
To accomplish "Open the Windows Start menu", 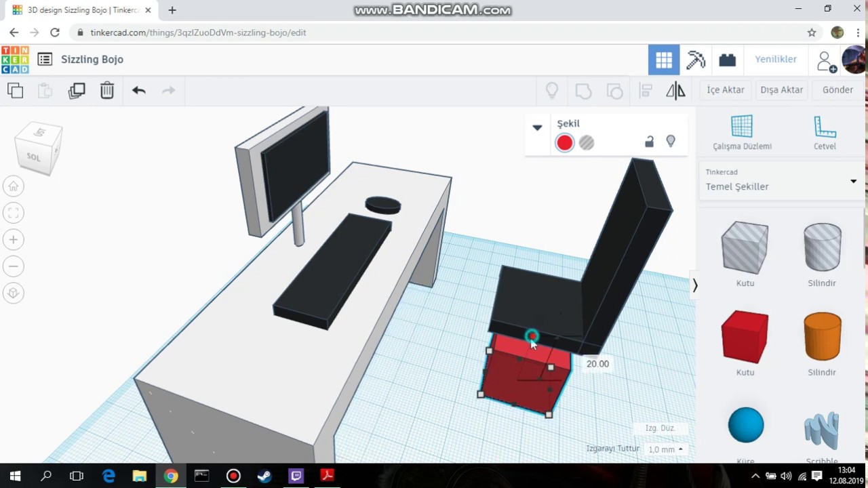I will pos(15,476).
